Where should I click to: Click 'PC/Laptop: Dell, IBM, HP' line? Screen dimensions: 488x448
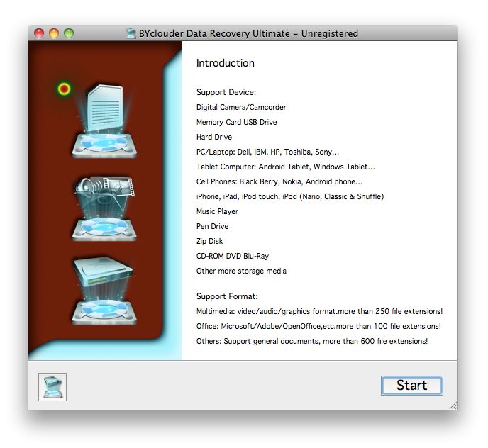coord(267,152)
